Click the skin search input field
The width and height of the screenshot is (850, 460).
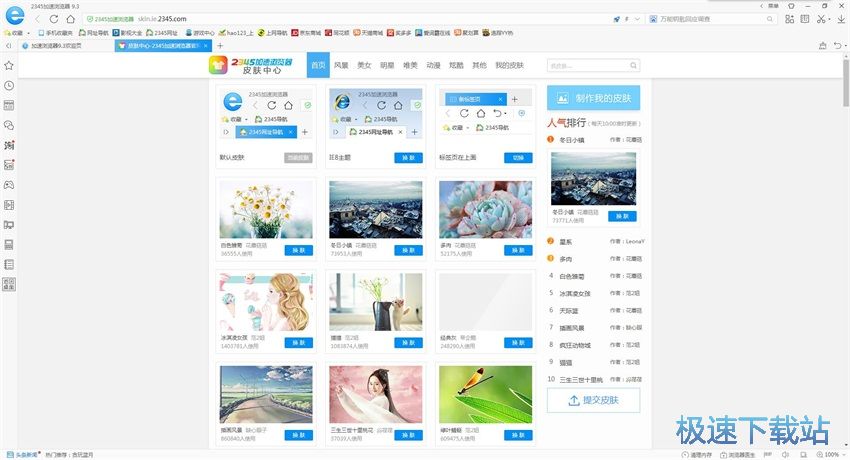pos(588,66)
